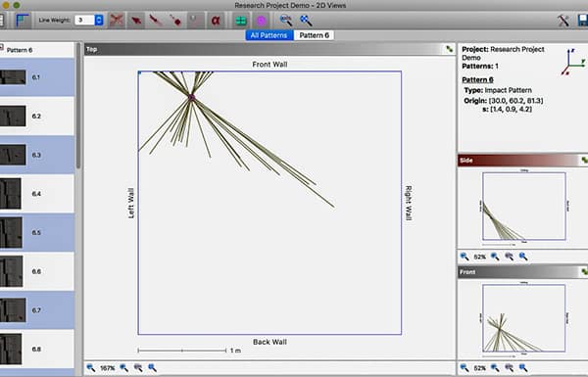Click the Origin coordinates [30.0, 60.2, 81.3]
This screenshot has width=588, height=377.
(516, 101)
